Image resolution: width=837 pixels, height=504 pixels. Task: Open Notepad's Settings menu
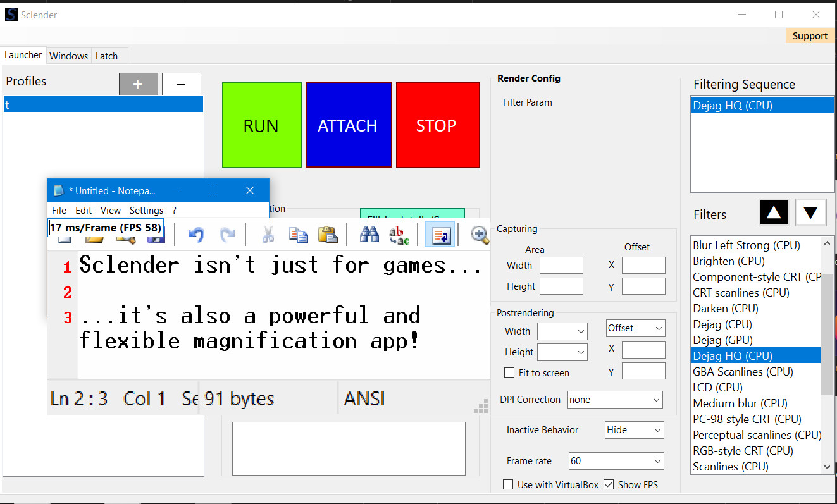coord(146,210)
